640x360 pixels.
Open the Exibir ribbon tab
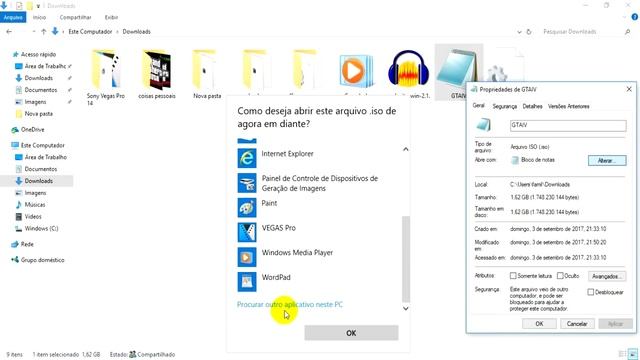pyautogui.click(x=111, y=17)
